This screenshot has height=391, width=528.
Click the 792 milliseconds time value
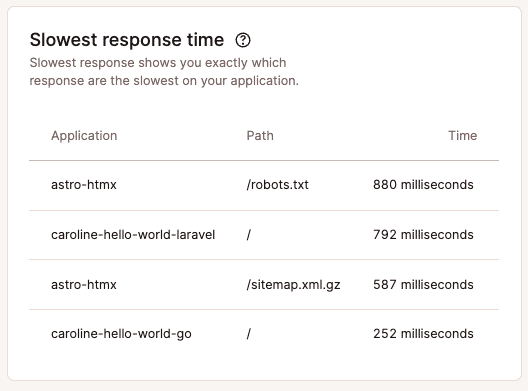423,234
